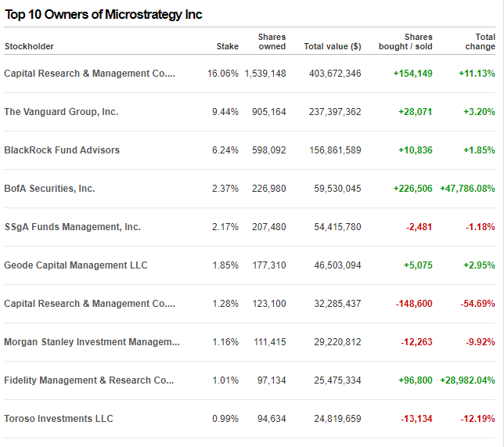This screenshot has height=447, width=504.
Task: Click the +3.20% total change value
Action: point(479,112)
